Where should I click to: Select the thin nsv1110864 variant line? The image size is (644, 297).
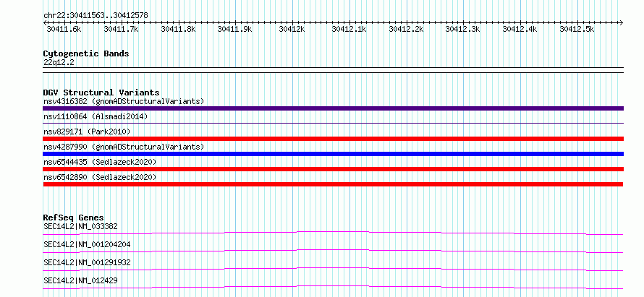(333, 123)
